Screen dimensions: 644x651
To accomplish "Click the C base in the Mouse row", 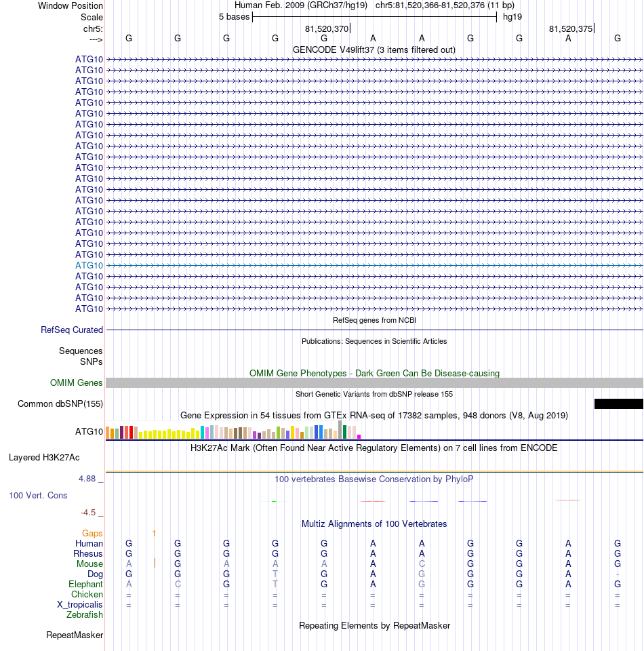I will pyautogui.click(x=422, y=564).
